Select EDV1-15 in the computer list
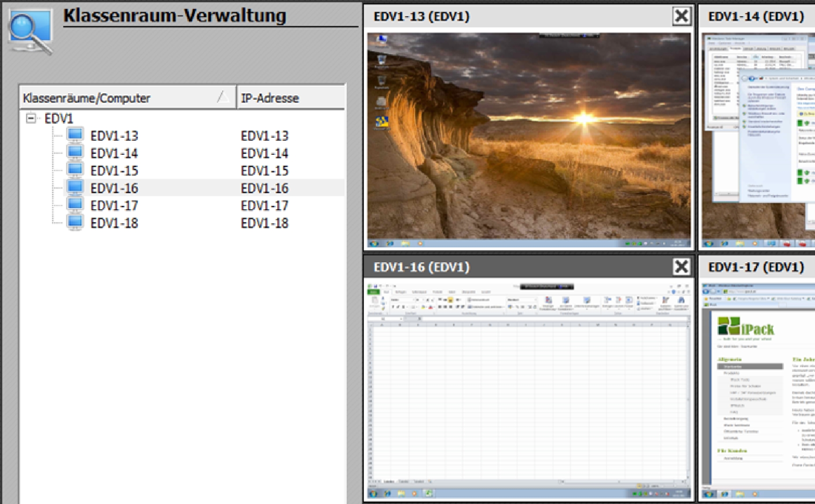 click(114, 171)
